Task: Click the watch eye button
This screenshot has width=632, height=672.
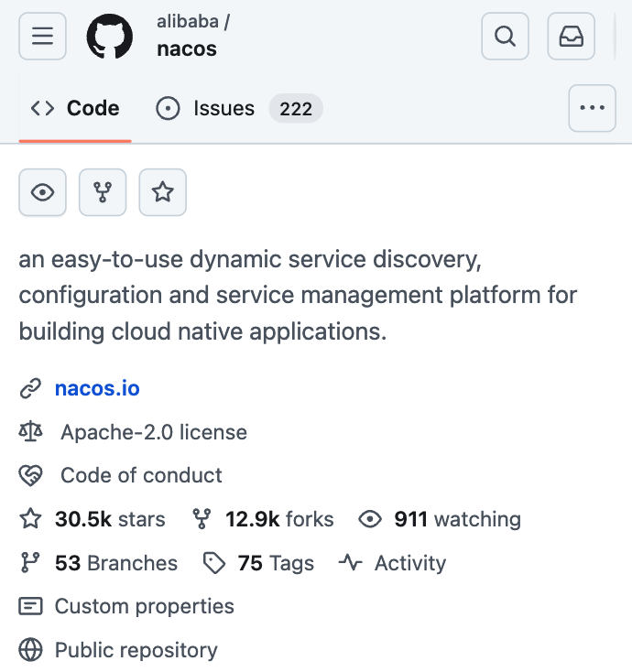Action: 42,192
